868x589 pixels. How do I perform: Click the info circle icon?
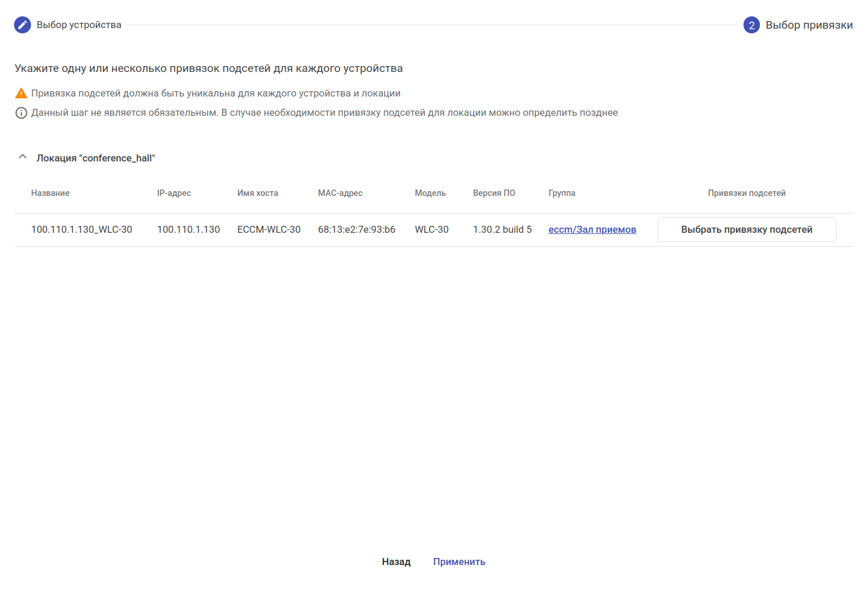click(x=21, y=113)
